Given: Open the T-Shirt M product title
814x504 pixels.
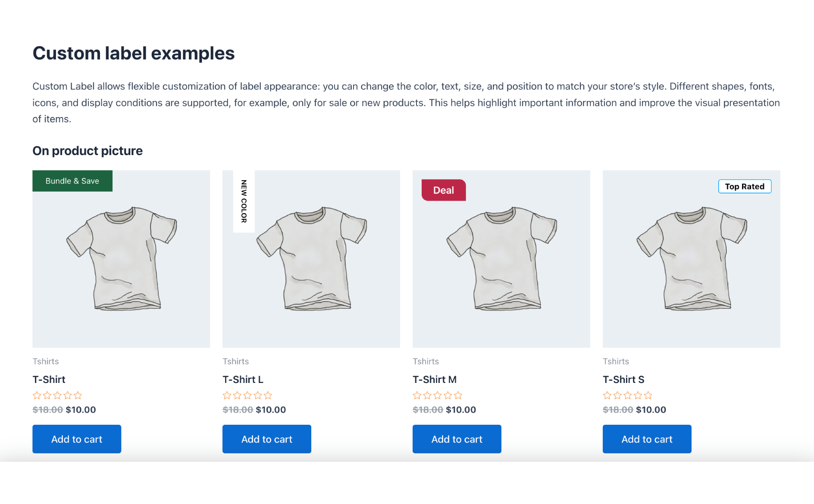Looking at the screenshot, I should click(x=435, y=380).
